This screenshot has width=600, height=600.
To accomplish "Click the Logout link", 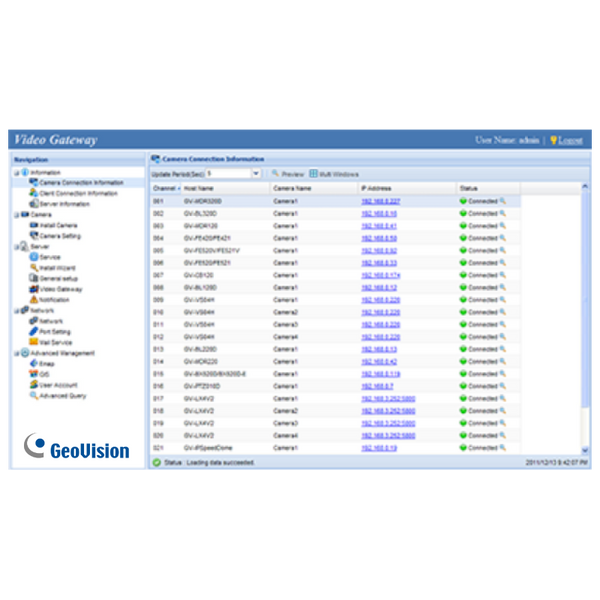I will click(570, 140).
